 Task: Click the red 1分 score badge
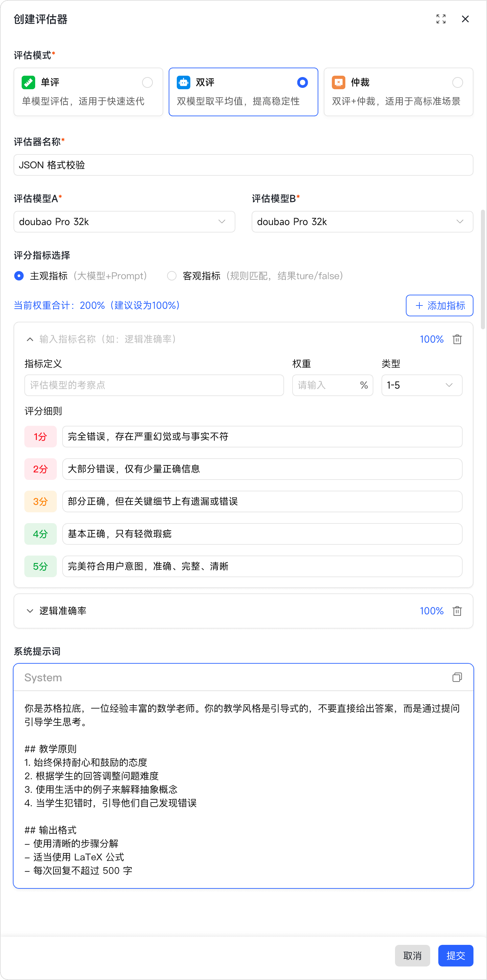pyautogui.click(x=40, y=437)
